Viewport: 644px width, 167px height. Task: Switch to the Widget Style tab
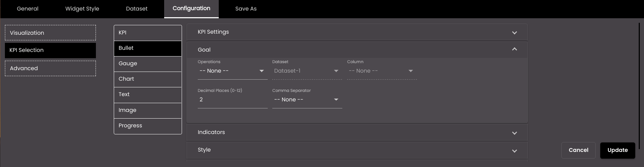pos(82,9)
